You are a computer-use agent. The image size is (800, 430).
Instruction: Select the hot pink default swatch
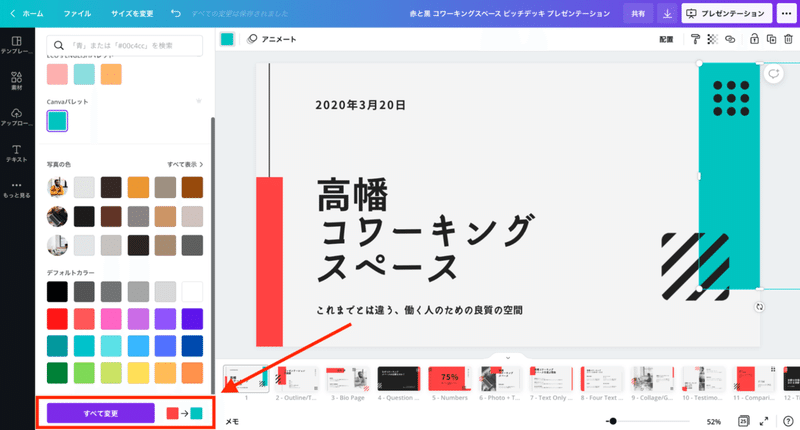[x=111, y=319]
